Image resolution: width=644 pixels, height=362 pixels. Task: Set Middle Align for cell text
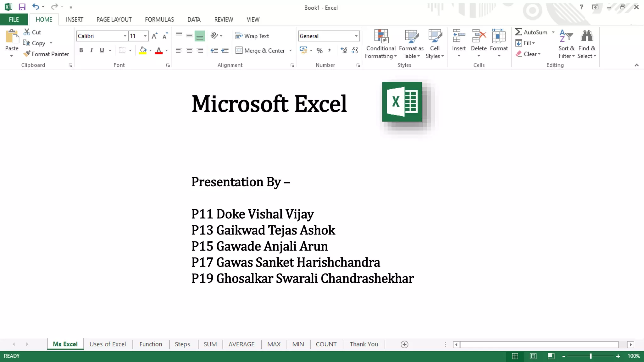(189, 36)
